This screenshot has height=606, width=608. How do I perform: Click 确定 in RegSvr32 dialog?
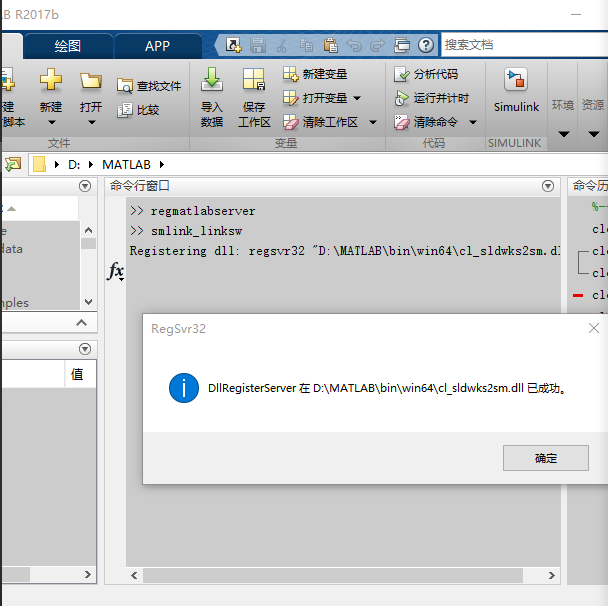pyautogui.click(x=546, y=458)
